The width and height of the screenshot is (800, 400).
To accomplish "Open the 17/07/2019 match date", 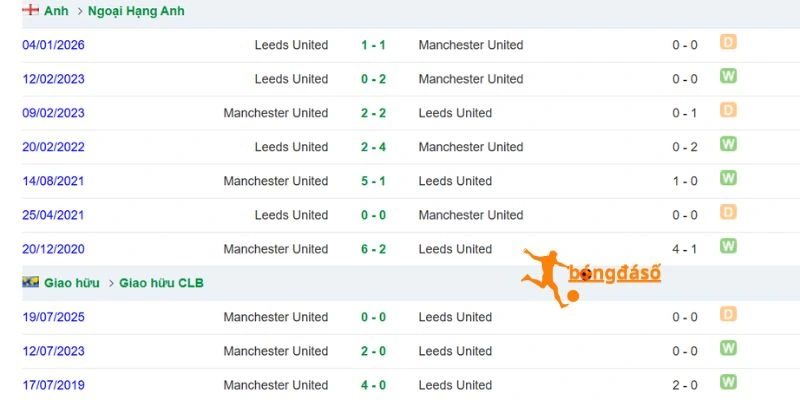I will pos(54,385).
